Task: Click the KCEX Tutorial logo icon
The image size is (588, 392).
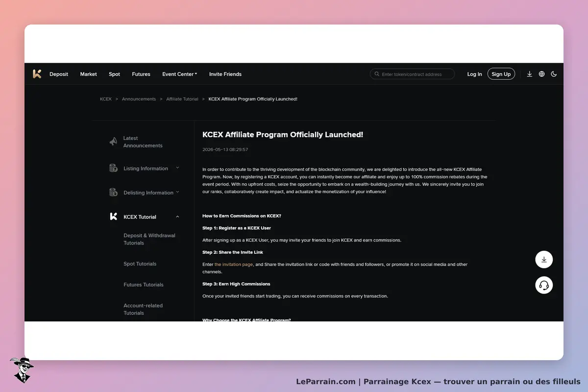Action: 113,216
